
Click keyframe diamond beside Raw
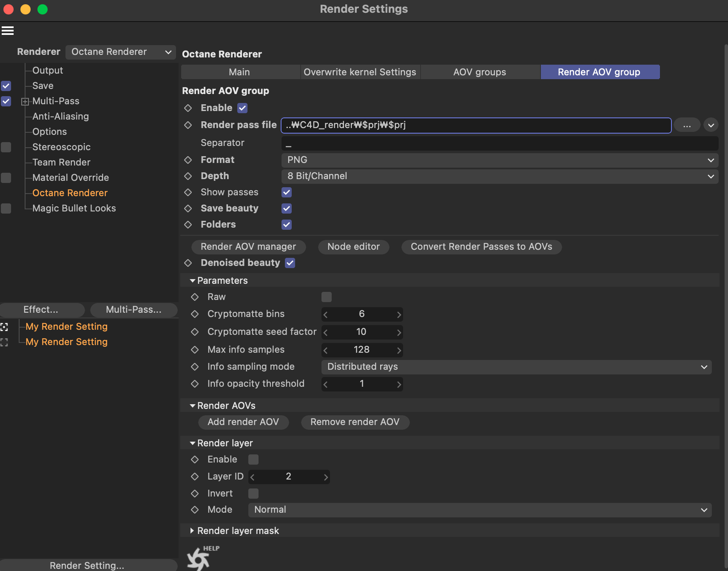pyautogui.click(x=195, y=297)
